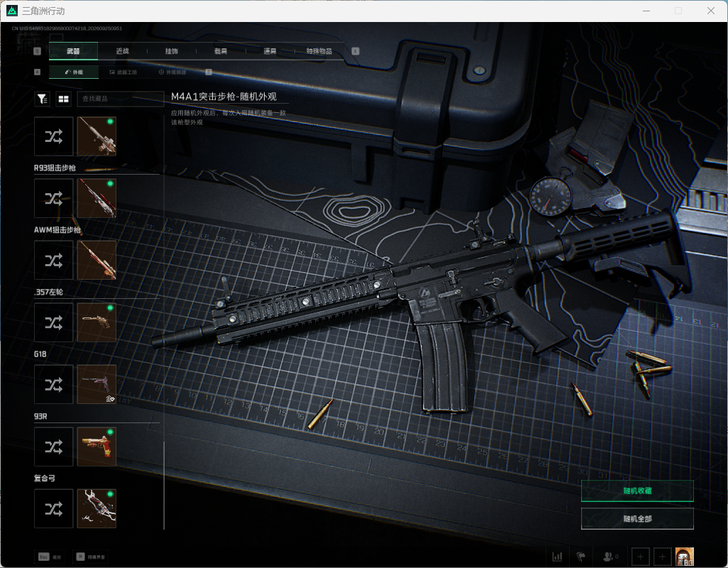Select the pistol skin thumbnail under G18
The height and width of the screenshot is (568, 728).
tap(96, 384)
